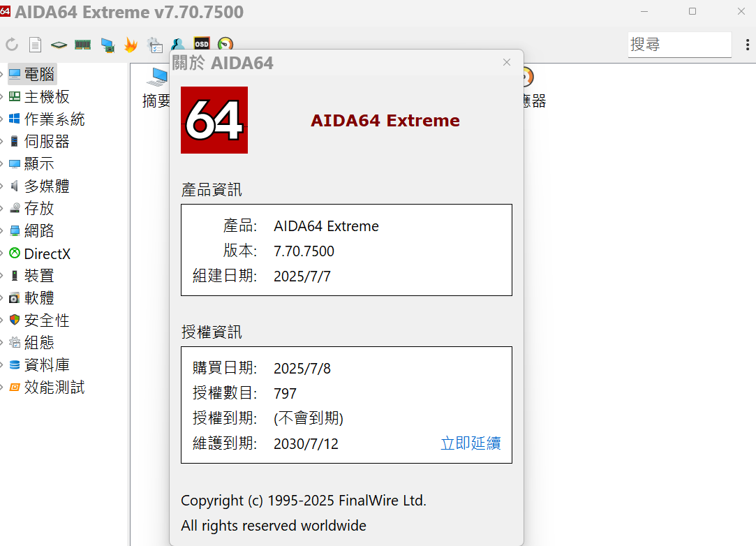Viewport: 756px width, 546px height.
Task: Open the OSD panel icon
Action: [x=202, y=44]
